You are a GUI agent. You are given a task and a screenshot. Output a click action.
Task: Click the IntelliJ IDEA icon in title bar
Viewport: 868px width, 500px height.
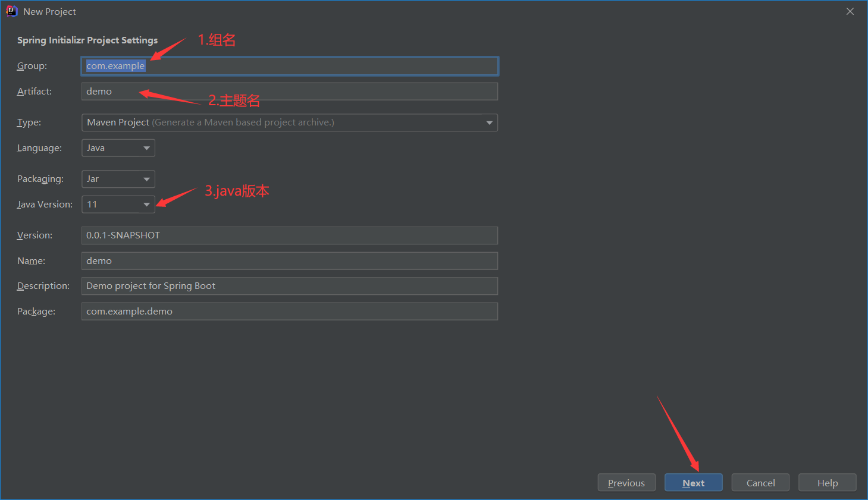(11, 11)
